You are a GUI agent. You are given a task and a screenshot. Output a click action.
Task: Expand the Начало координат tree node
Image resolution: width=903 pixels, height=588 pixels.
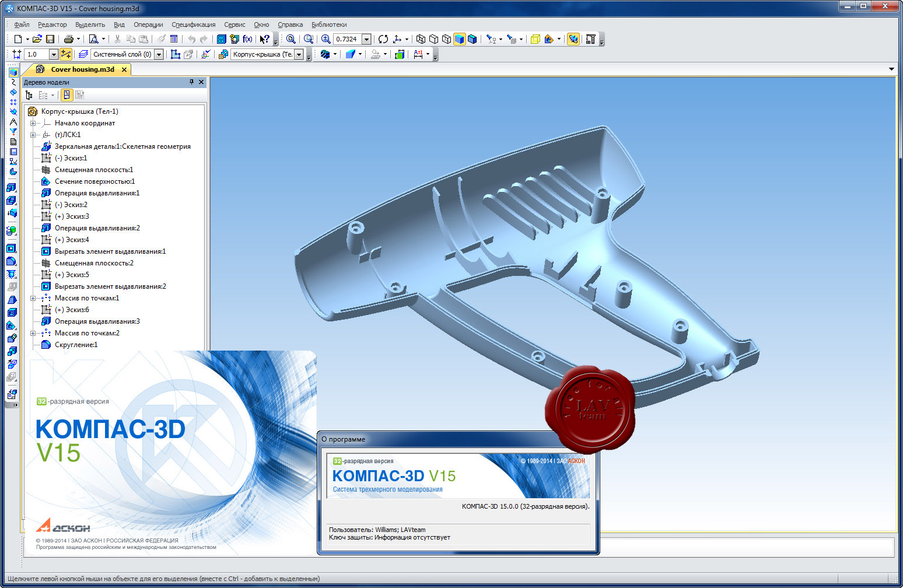coord(33,123)
